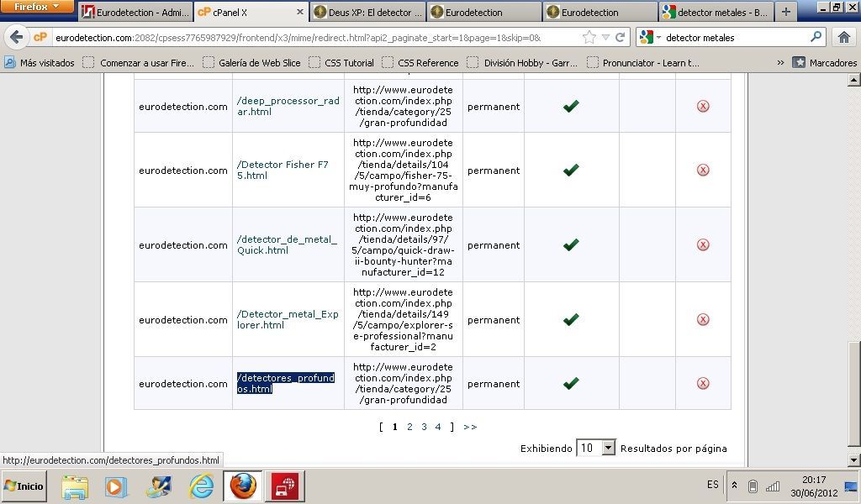Switch to the Eurodetection - Admi... tab
This screenshot has width=861, height=504.
[135, 12]
